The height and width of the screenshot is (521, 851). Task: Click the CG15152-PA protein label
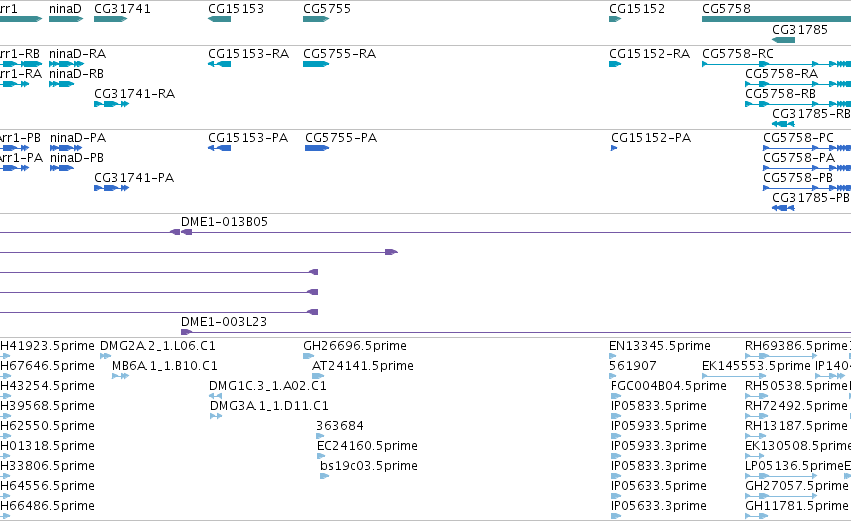click(651, 138)
